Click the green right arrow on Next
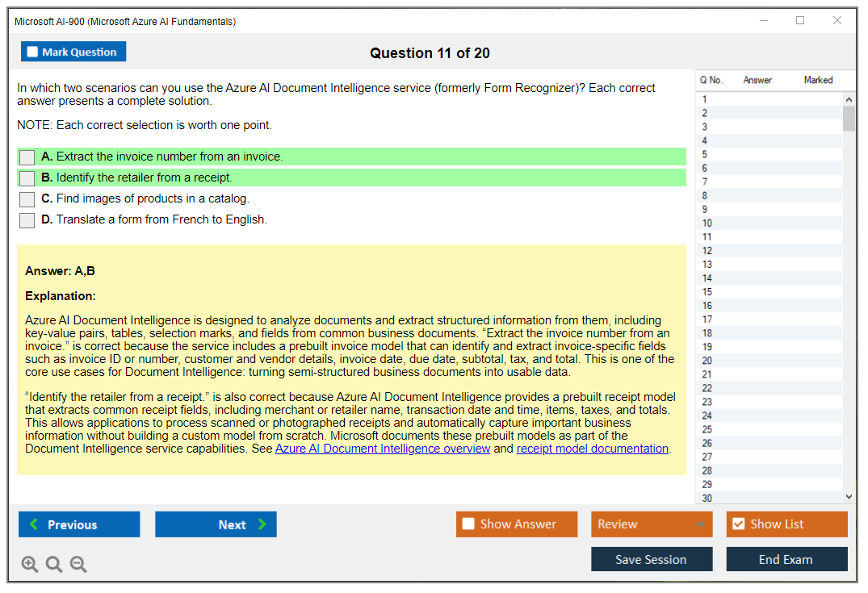This screenshot has width=868, height=593. 262,524
